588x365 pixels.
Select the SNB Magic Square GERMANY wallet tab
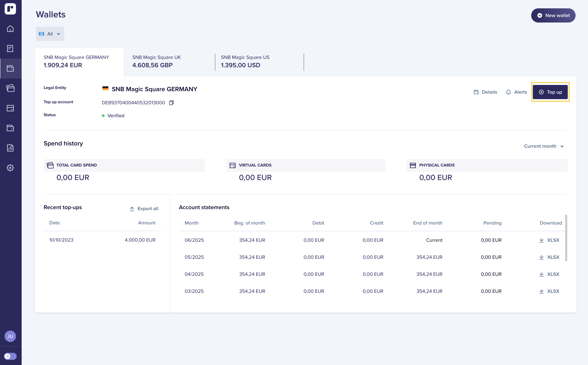point(79,62)
